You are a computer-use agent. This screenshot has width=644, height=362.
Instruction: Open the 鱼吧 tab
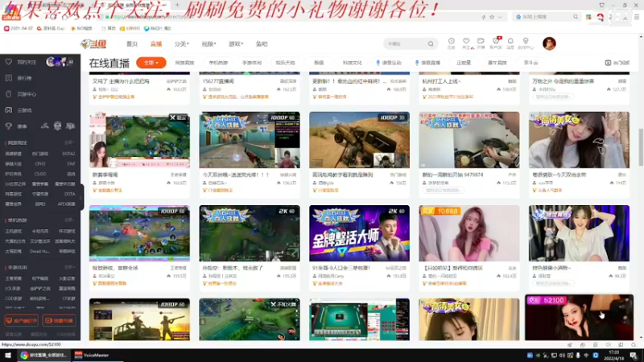point(262,44)
